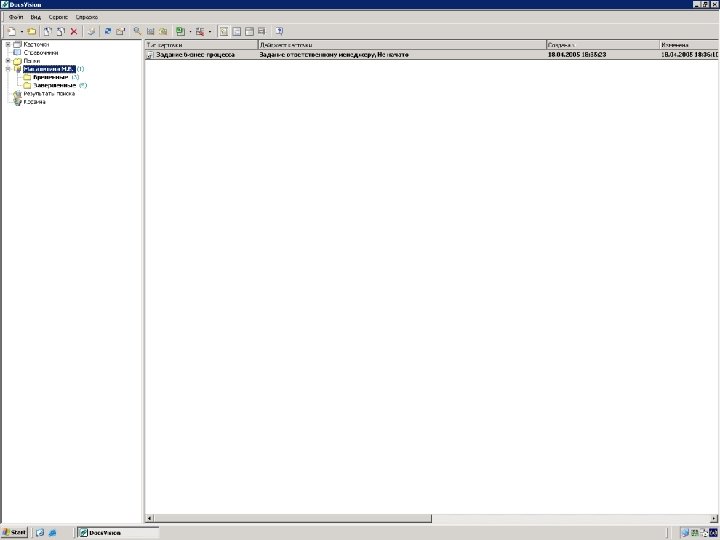
Task: Open the Сервис menu
Action: (58, 17)
